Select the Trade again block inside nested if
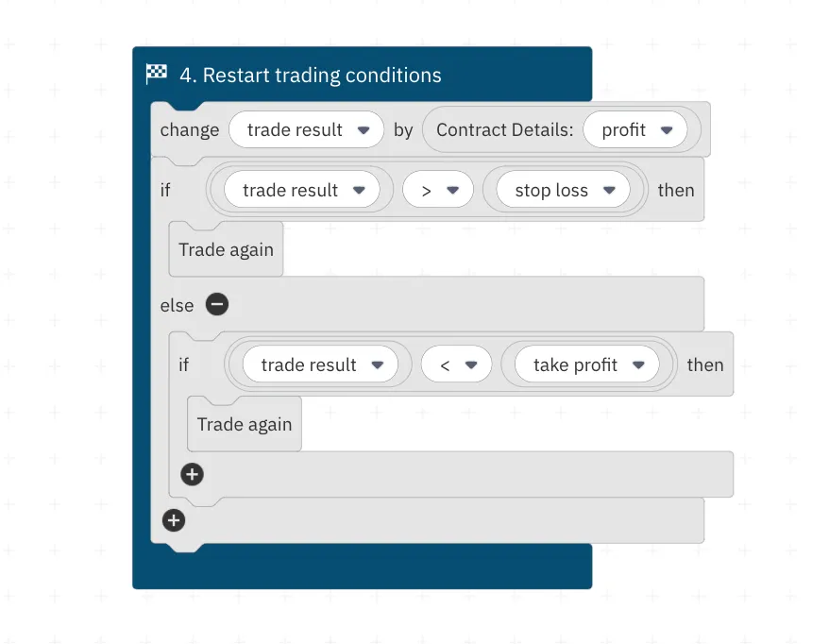Viewport: 829px width, 644px height. pyautogui.click(x=244, y=423)
